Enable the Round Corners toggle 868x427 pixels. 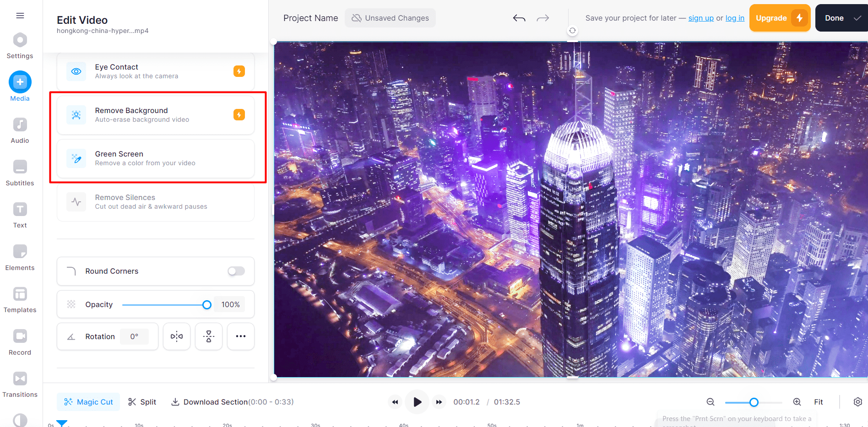[x=236, y=271]
